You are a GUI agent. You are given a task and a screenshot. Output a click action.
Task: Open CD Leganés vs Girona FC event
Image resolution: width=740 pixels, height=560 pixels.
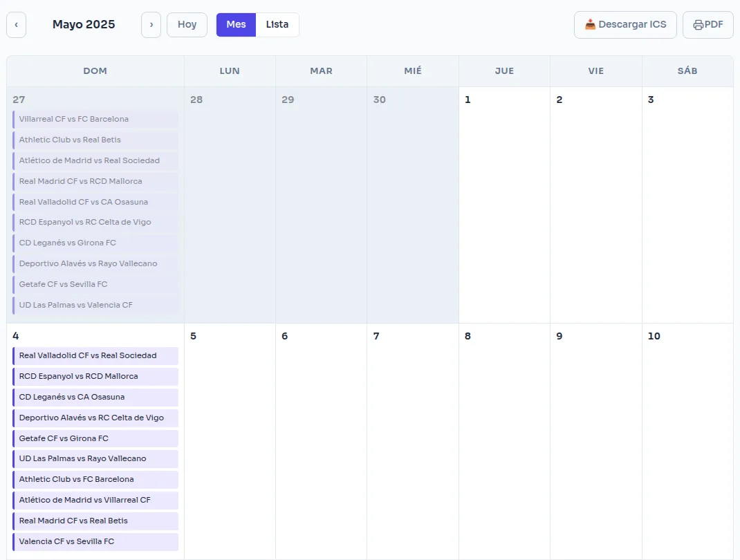95,243
